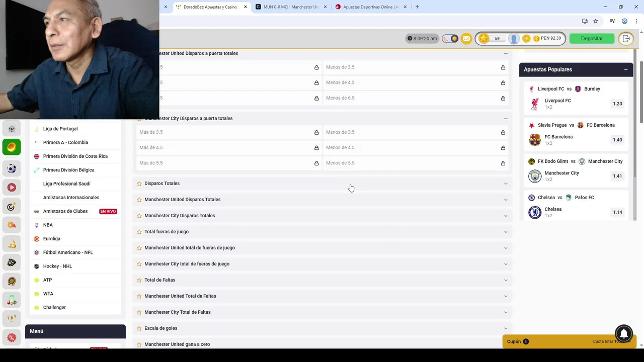Expand the Escala de goles market
Viewport: 644px width, 362px height.
coord(506,328)
